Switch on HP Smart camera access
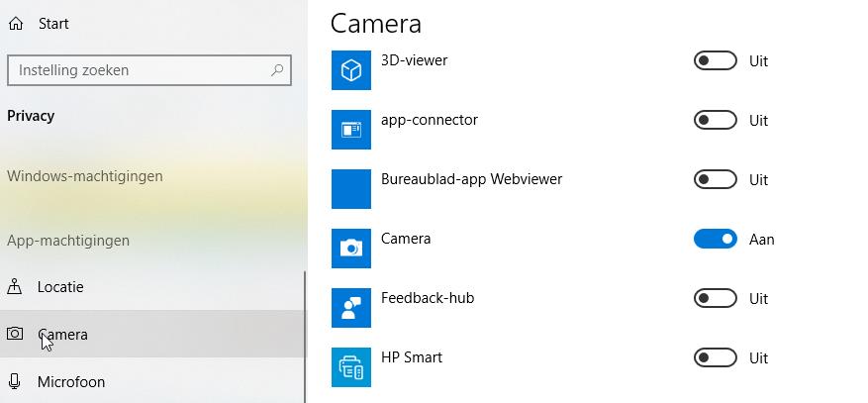This screenshot has width=868, height=403. (715, 358)
